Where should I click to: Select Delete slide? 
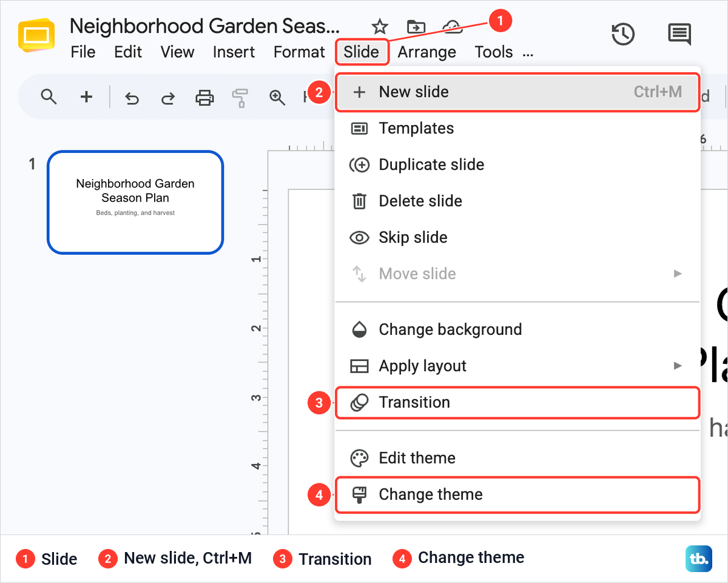(517, 201)
